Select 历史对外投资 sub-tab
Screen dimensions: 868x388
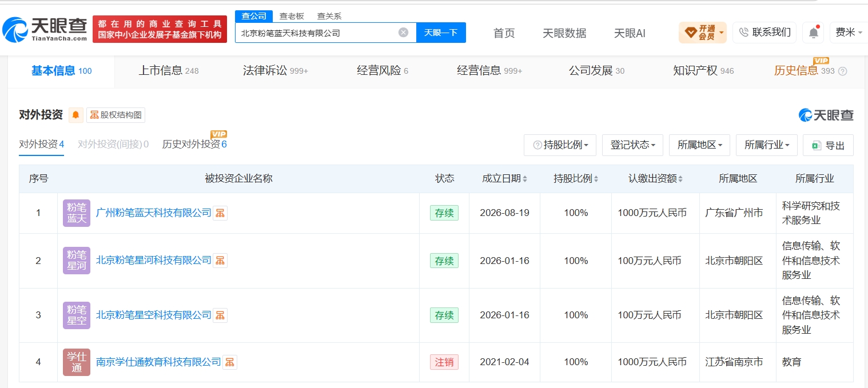coord(194,144)
